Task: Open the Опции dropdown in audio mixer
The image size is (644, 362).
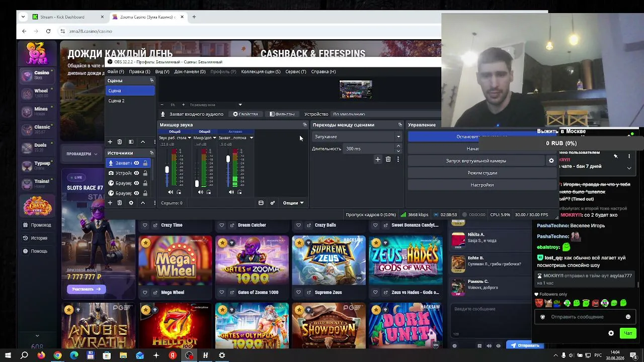Action: (x=293, y=203)
